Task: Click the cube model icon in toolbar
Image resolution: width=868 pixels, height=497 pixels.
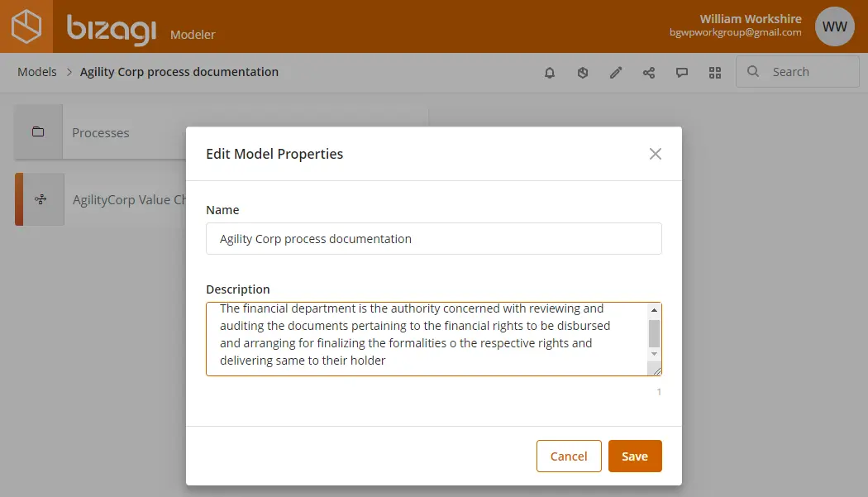Action: [582, 73]
